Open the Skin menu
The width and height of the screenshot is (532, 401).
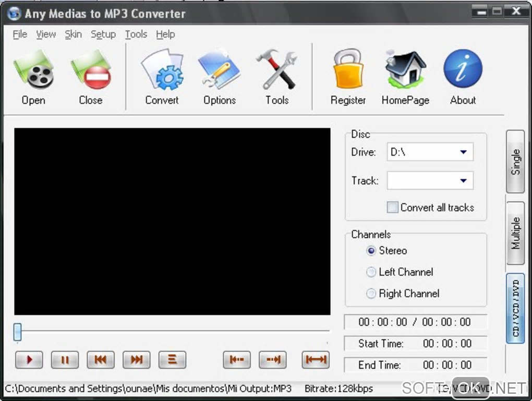[x=74, y=34]
